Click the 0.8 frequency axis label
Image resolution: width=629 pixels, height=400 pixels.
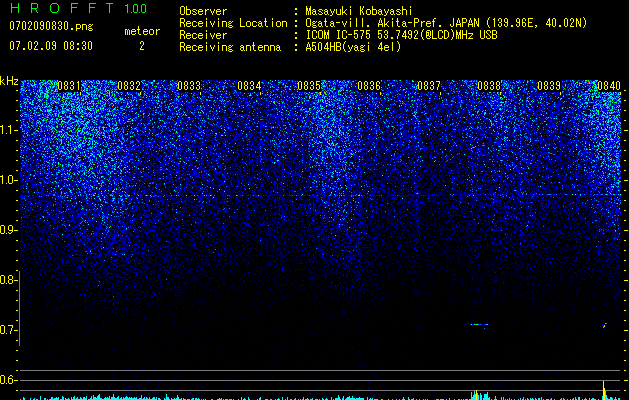(x=7, y=280)
